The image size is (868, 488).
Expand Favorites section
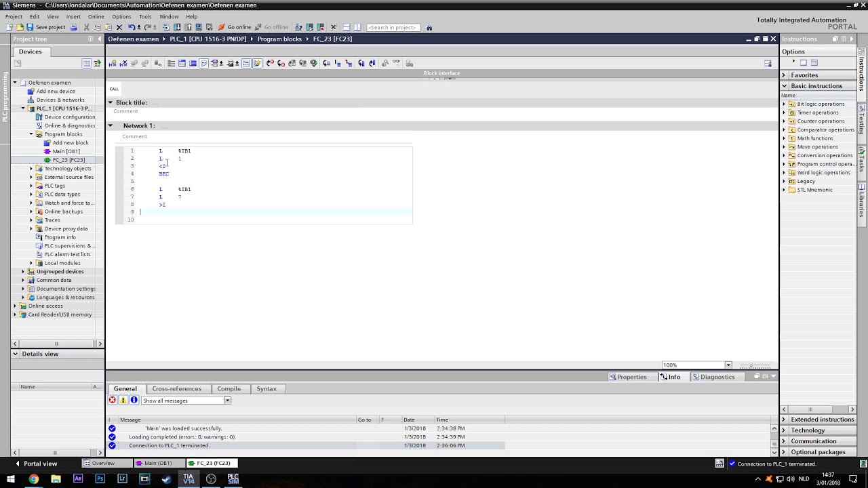pyautogui.click(x=785, y=75)
